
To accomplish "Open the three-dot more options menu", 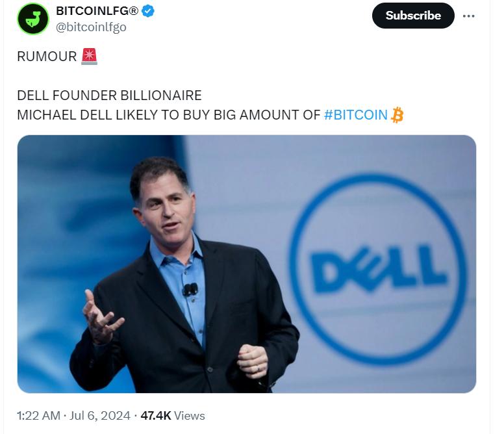I will coord(469,16).
